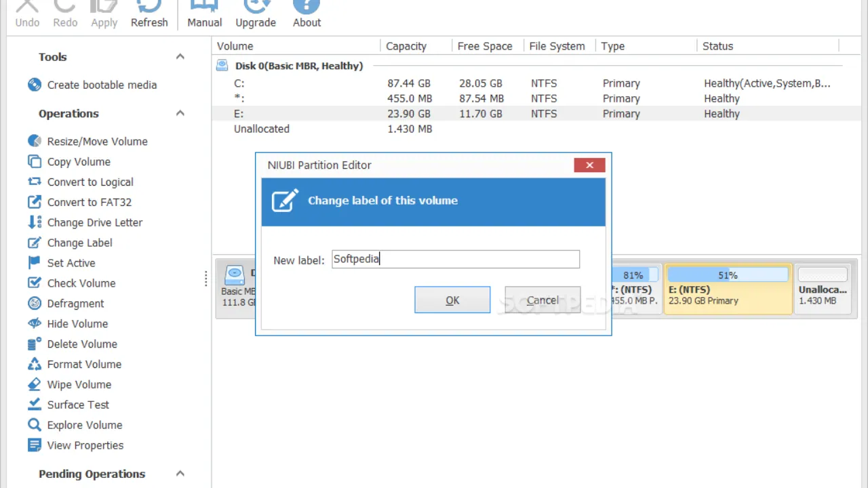
Task: Click into the New label input field
Action: tap(456, 259)
